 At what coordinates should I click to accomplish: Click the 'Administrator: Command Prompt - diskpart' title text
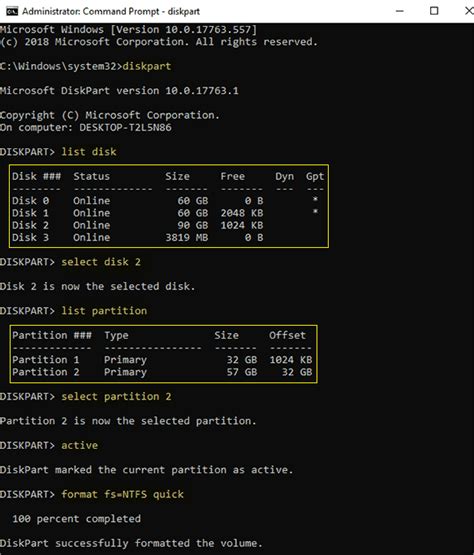coord(111,11)
